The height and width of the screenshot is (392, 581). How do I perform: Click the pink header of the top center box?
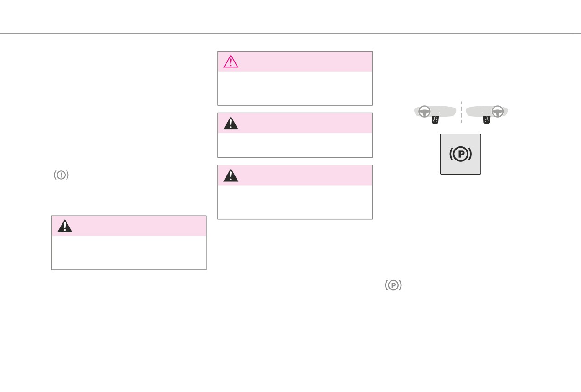[295, 62]
